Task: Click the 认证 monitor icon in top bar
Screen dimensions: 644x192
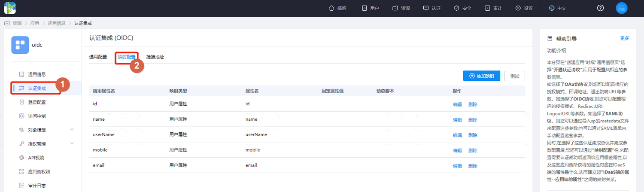Action: click(x=426, y=8)
